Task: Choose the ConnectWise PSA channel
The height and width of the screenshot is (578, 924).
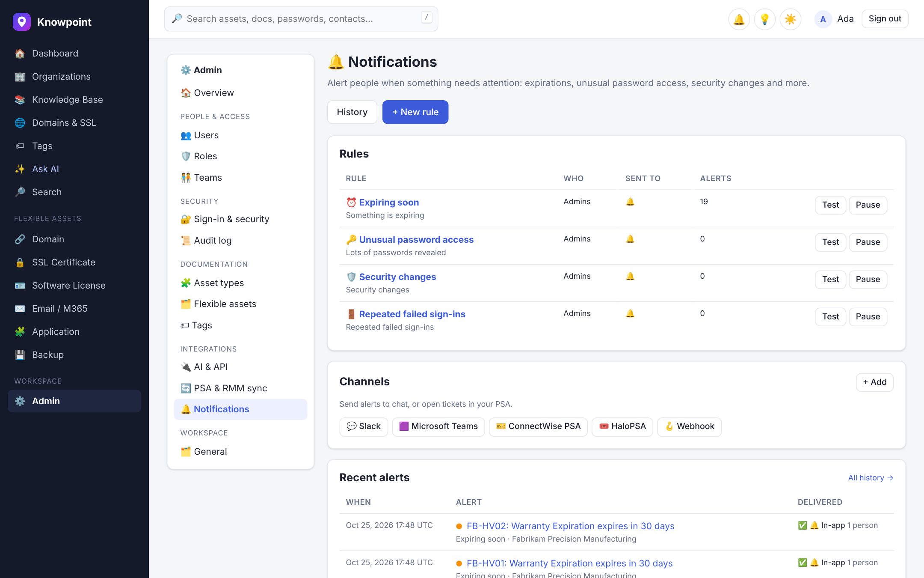Action: point(538,427)
